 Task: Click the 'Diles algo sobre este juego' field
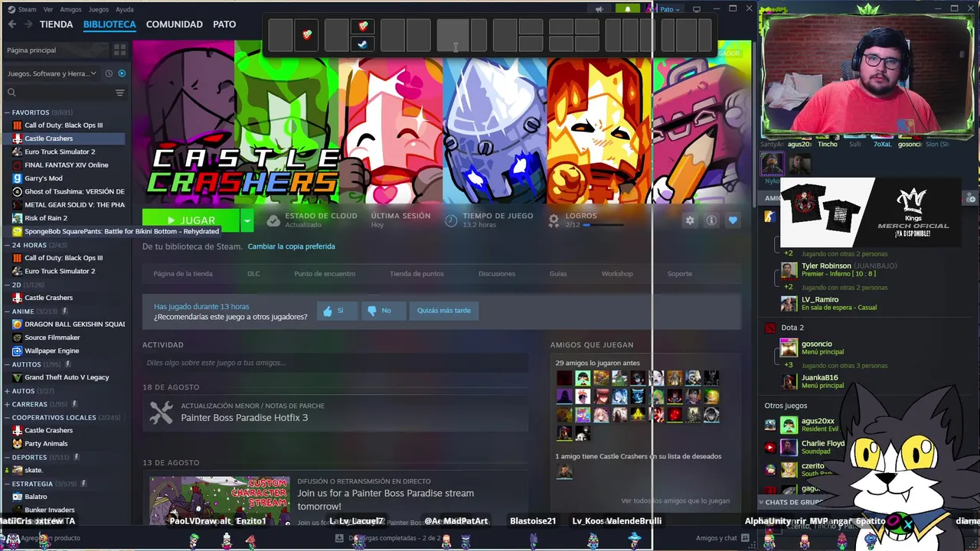click(335, 363)
